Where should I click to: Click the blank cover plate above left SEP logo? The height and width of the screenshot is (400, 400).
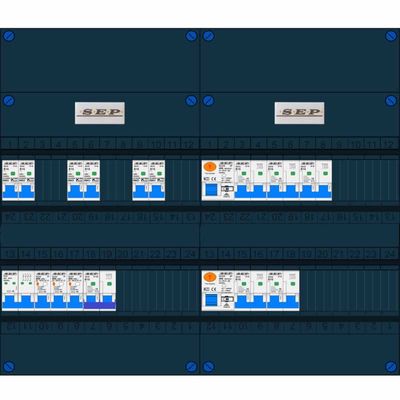(100, 60)
